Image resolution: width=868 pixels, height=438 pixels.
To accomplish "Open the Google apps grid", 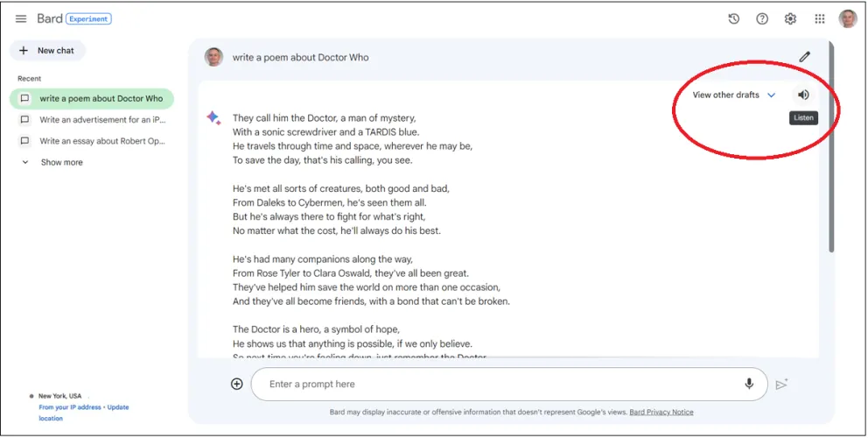I will (820, 19).
